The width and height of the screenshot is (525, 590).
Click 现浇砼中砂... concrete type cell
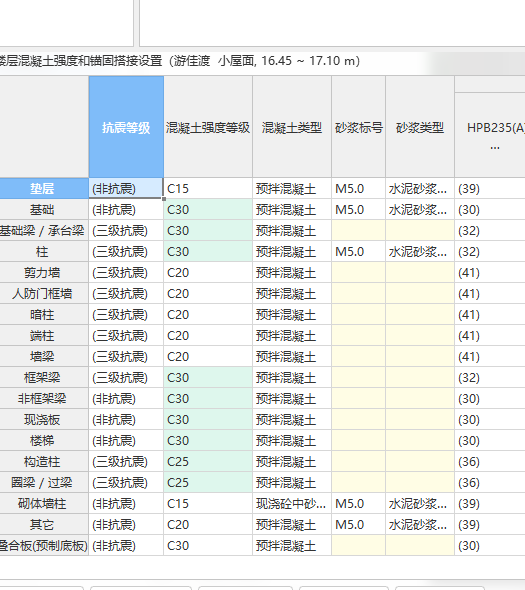tap(292, 504)
